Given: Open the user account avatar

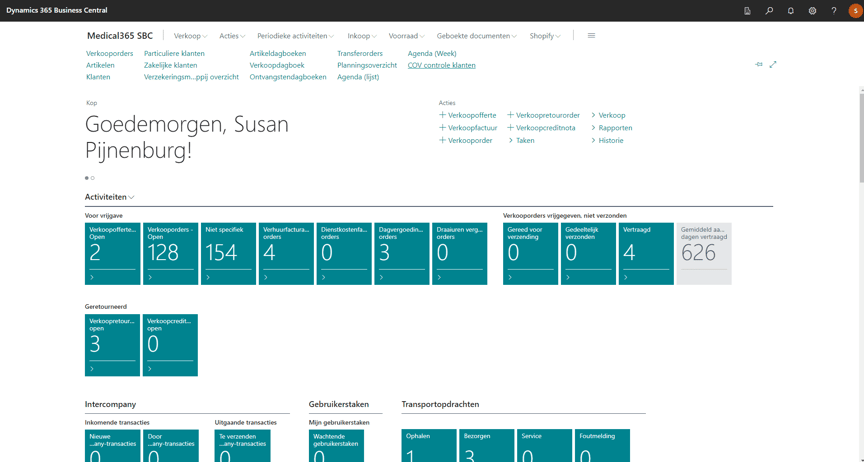Looking at the screenshot, I should point(855,10).
